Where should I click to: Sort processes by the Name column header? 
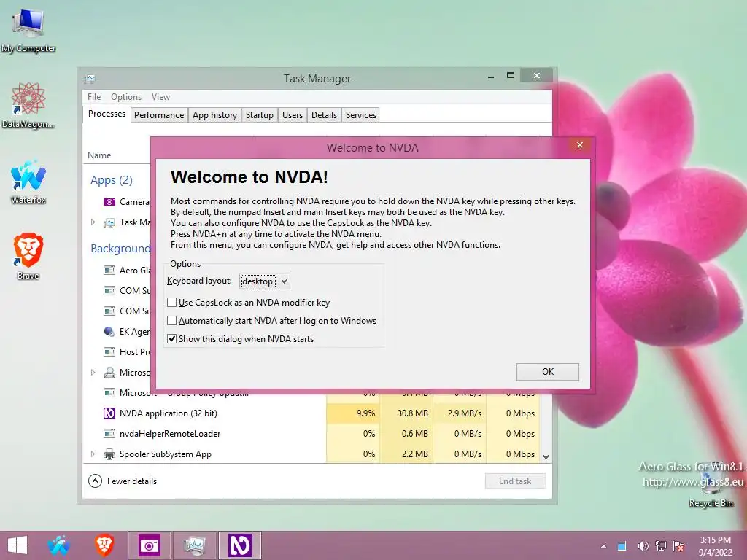[99, 155]
